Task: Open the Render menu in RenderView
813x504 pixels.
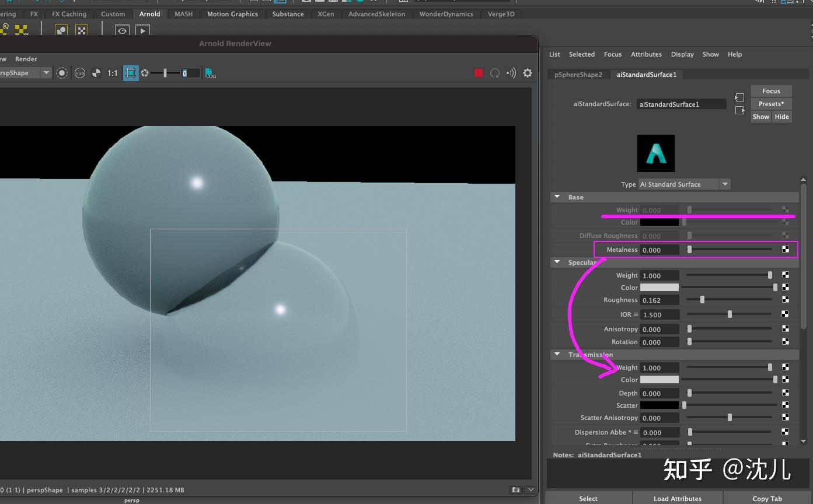Action: (x=26, y=59)
